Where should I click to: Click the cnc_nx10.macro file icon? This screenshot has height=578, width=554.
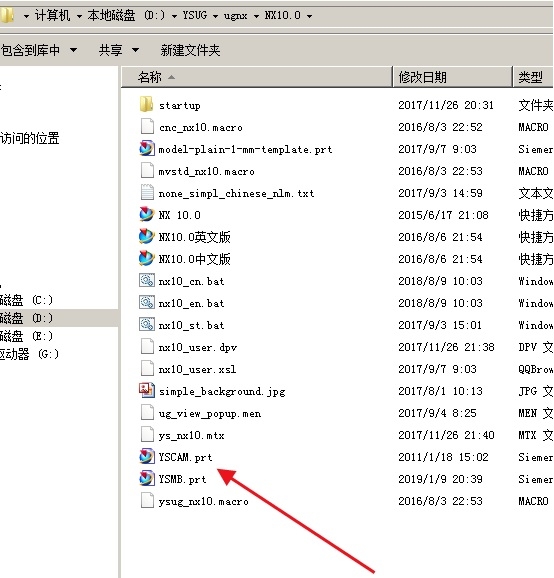(x=147, y=127)
